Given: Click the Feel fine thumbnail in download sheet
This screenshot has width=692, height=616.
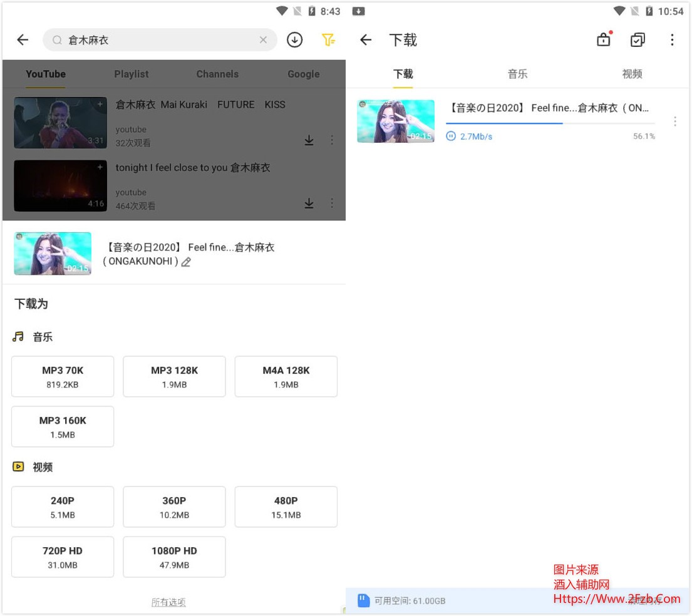Looking at the screenshot, I should [53, 254].
